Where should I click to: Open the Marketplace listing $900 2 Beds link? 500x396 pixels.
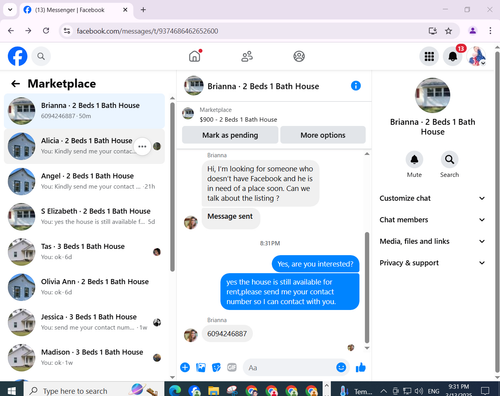[238, 119]
